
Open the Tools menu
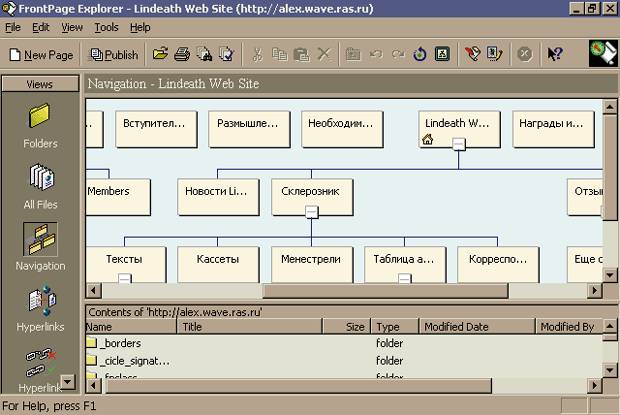pos(106,27)
